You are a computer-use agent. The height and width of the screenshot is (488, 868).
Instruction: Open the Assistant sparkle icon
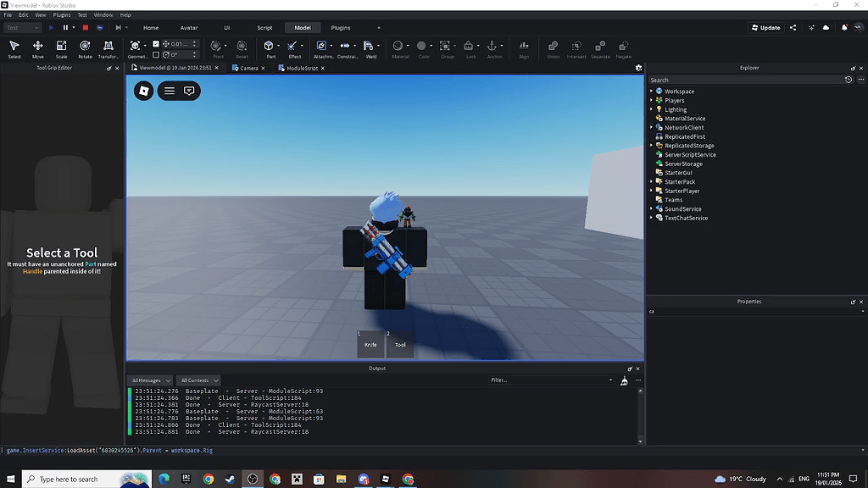pyautogui.click(x=811, y=28)
